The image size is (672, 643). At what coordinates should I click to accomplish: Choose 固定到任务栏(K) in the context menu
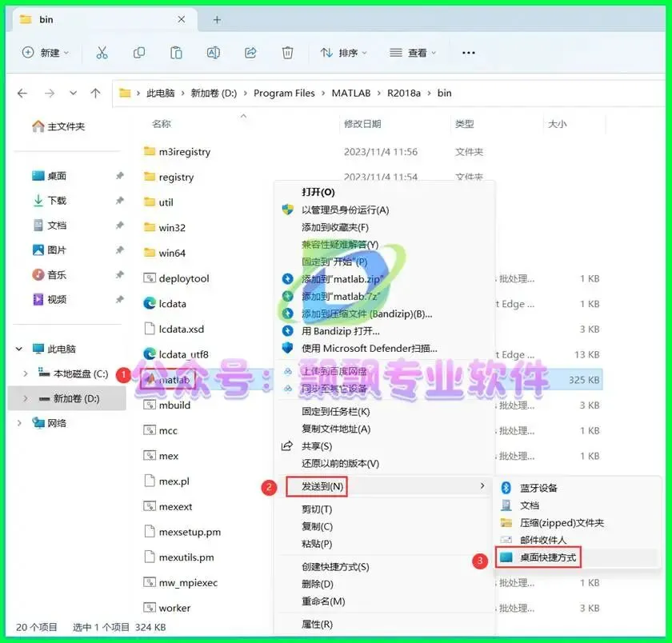(x=335, y=412)
